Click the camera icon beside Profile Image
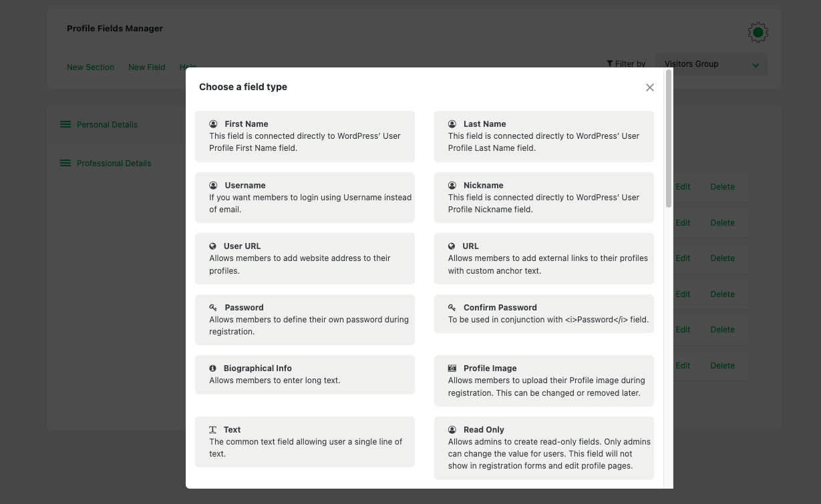The height and width of the screenshot is (504, 821). click(x=452, y=368)
